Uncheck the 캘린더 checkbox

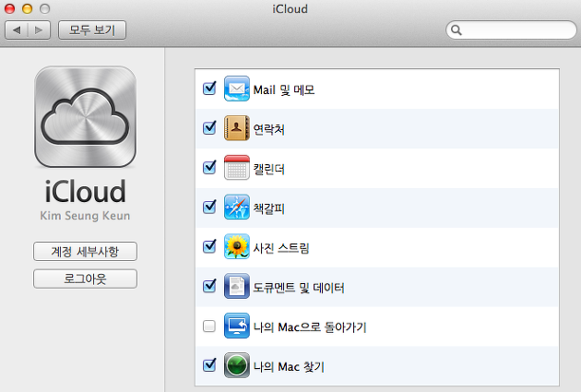coord(209,168)
